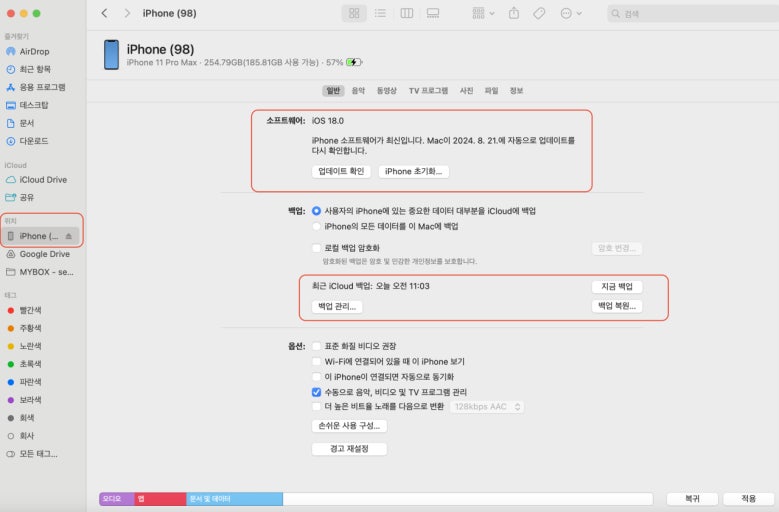Open the group-by toolbar menu
This screenshot has height=512, width=779.
[x=483, y=13]
